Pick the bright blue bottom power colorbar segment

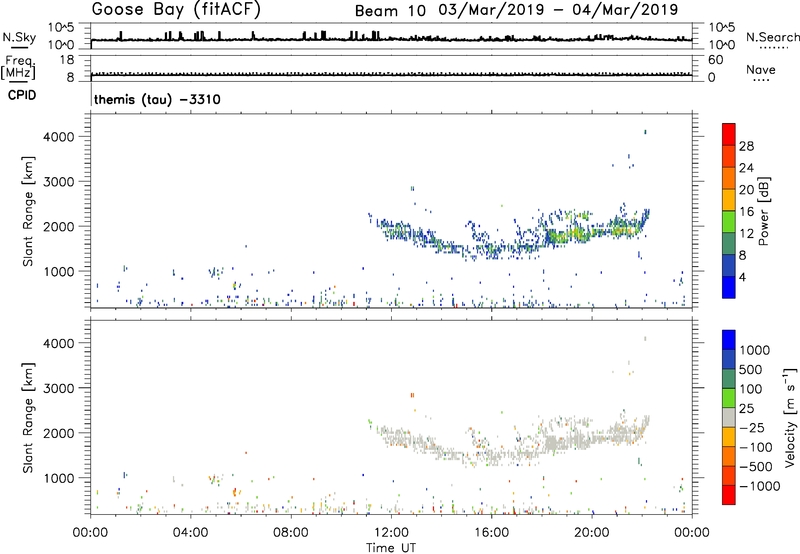729,287
